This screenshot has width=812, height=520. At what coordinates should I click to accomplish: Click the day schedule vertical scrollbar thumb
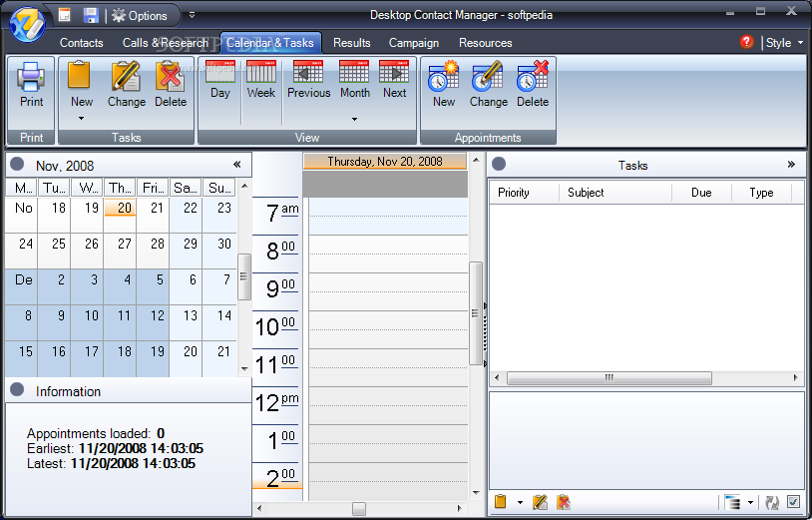(x=476, y=312)
